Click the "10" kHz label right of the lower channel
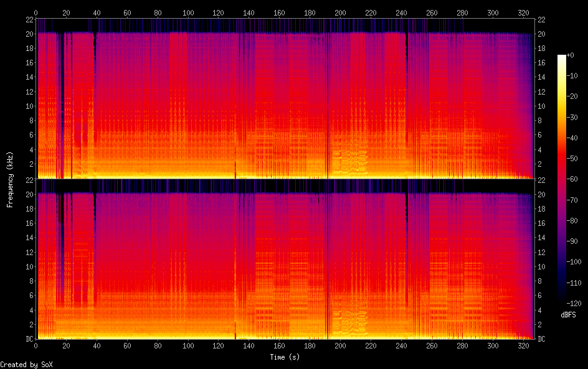This screenshot has width=588, height=369. coord(541,267)
